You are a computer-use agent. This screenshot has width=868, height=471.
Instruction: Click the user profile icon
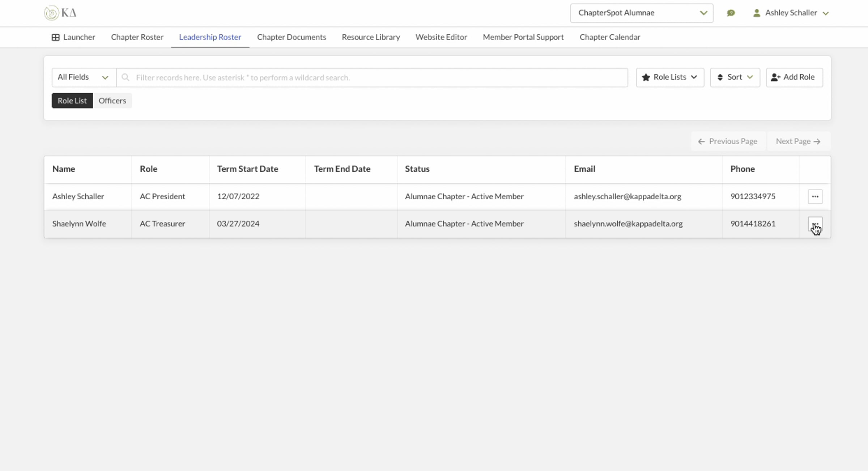[x=756, y=13]
